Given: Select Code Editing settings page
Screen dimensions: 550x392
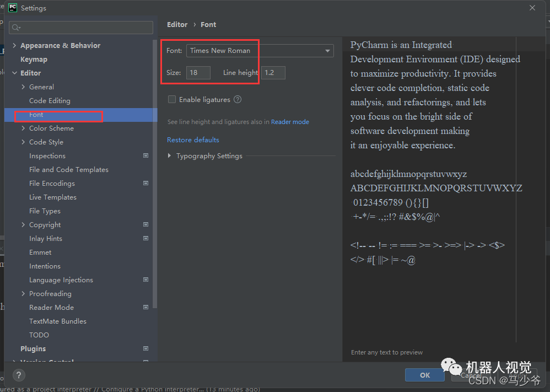Looking at the screenshot, I should click(50, 101).
